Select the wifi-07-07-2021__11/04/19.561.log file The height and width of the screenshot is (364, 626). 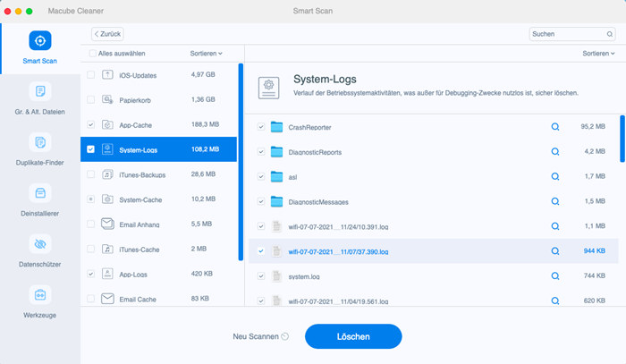(x=338, y=301)
